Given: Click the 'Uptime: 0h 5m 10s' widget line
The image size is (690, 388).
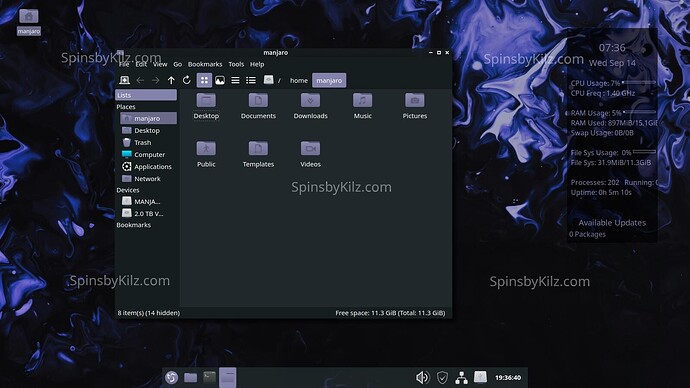Looking at the screenshot, I should (x=601, y=193).
